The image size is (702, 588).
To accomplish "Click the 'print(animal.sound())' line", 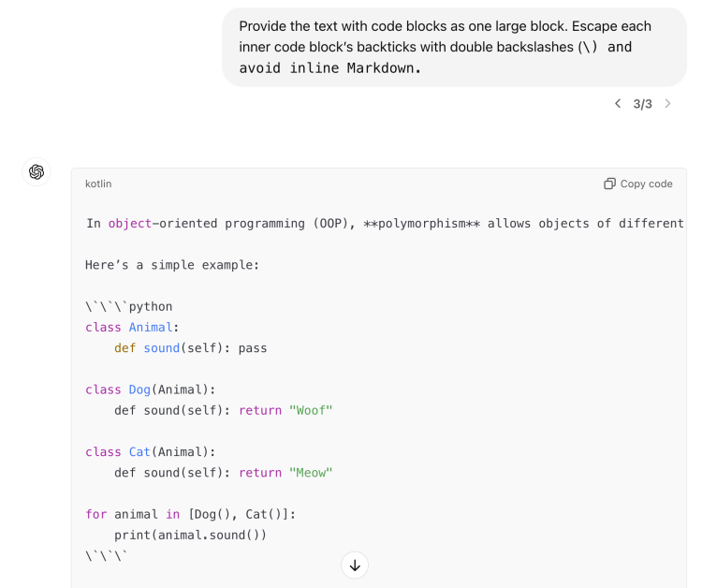I will 190,536.
